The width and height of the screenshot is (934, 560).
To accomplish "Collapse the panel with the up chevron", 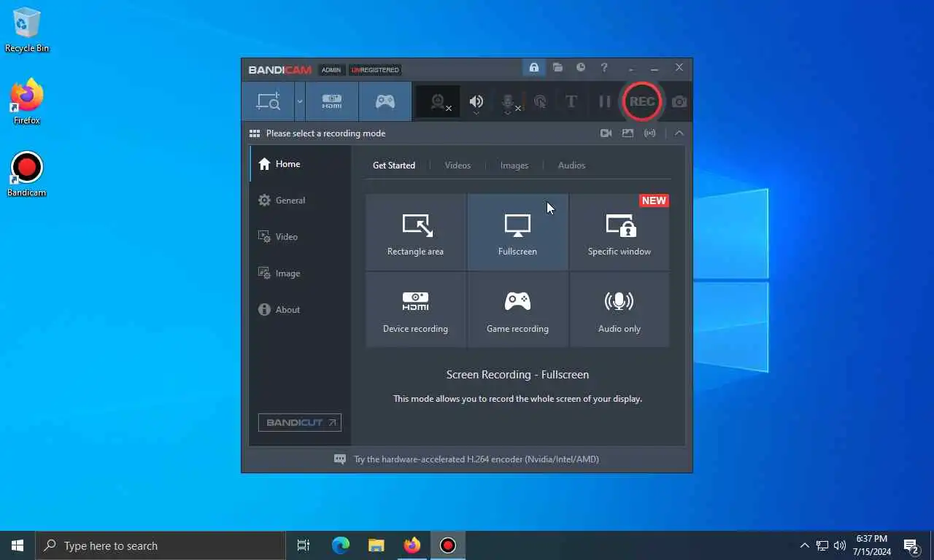I will (x=679, y=133).
